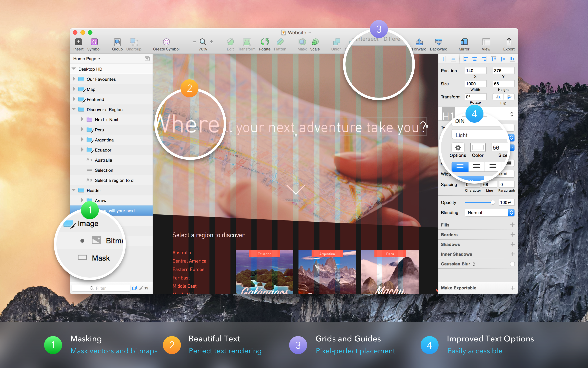Click the Export toolbar icon

(509, 41)
